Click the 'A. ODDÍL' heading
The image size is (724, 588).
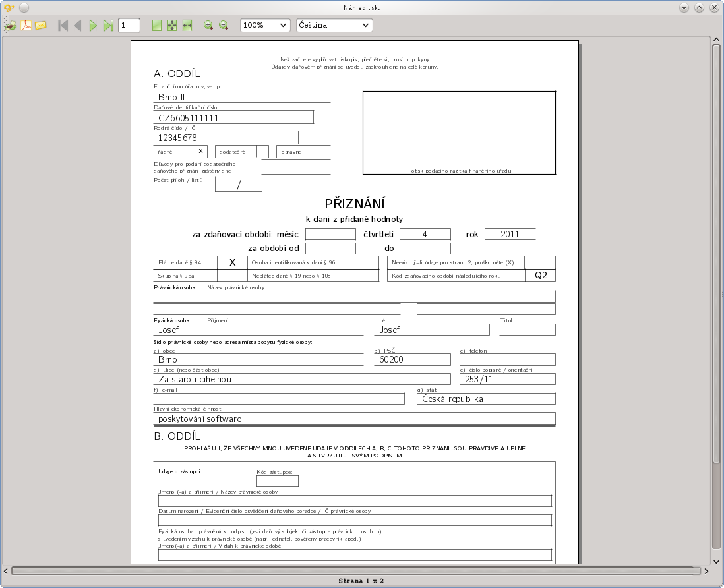(x=177, y=74)
